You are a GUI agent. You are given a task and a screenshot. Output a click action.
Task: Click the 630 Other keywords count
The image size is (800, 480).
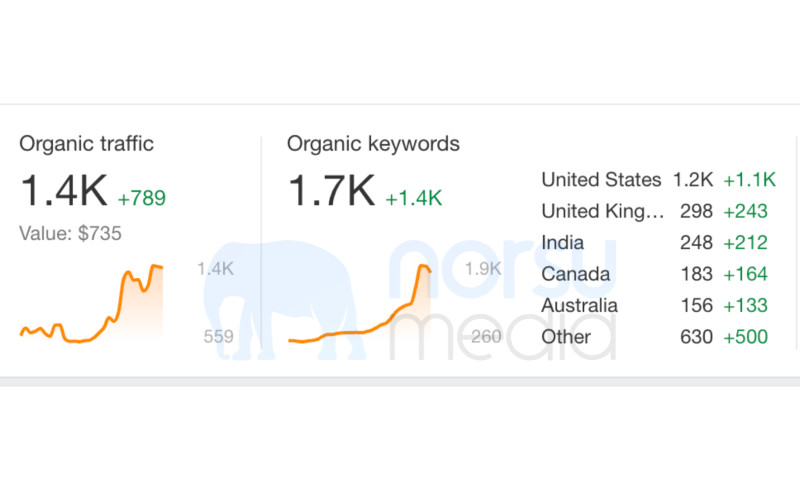[695, 337]
